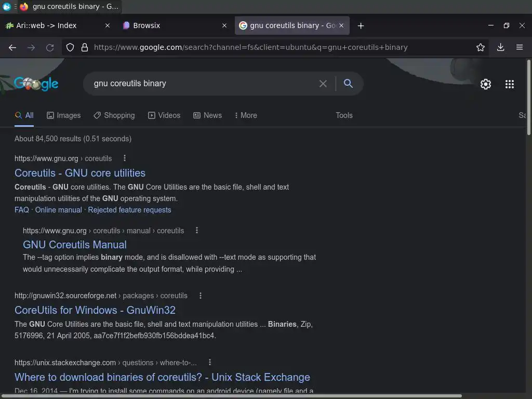Screen dimensions: 532x399
Task: Go back using the browser back arrow
Action: (12, 47)
